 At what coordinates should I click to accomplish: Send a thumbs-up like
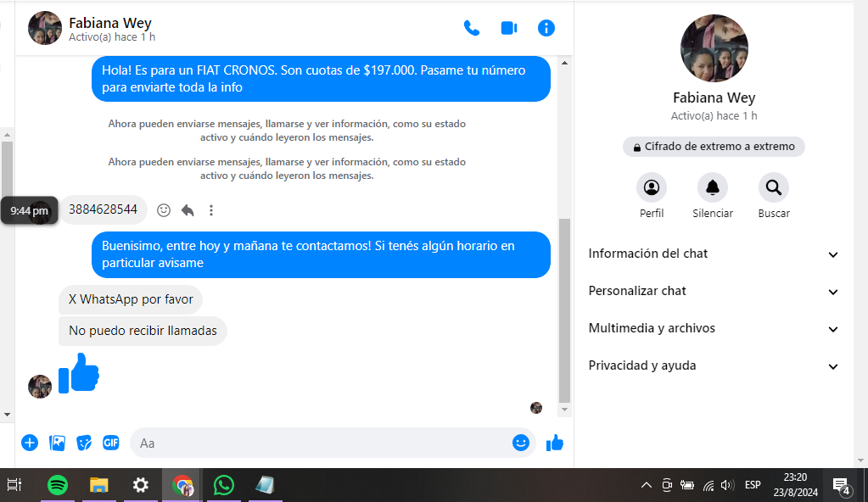555,443
